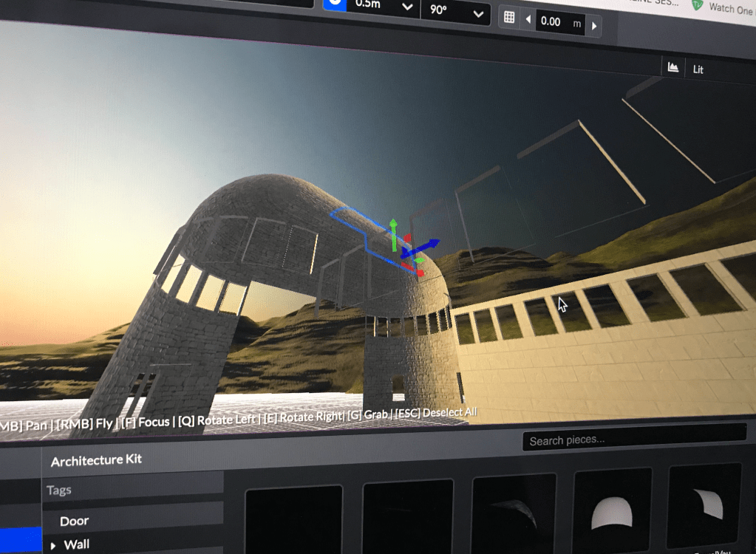Click the Watch One bookmark icon
This screenshot has width=756, height=554.
(x=696, y=6)
